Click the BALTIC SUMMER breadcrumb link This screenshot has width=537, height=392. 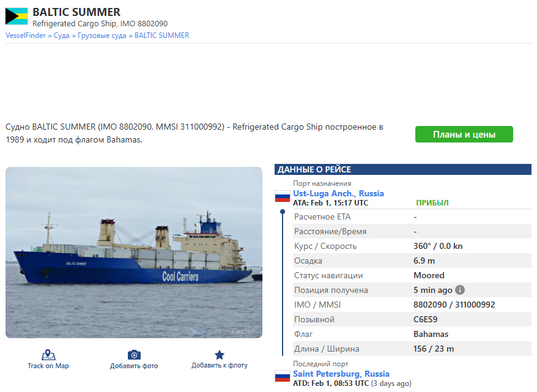pyautogui.click(x=161, y=35)
